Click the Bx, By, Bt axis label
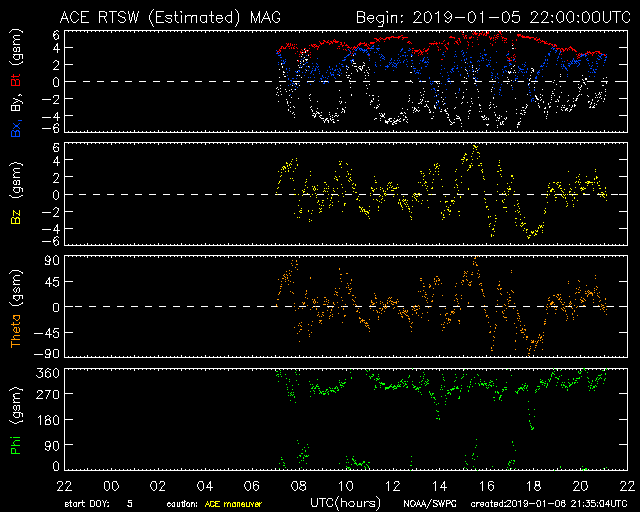 click(x=16, y=82)
